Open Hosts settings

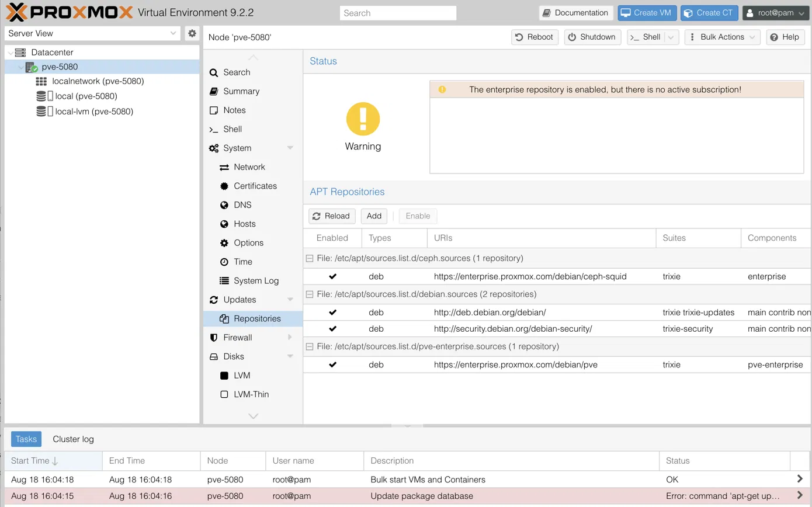pos(252,224)
